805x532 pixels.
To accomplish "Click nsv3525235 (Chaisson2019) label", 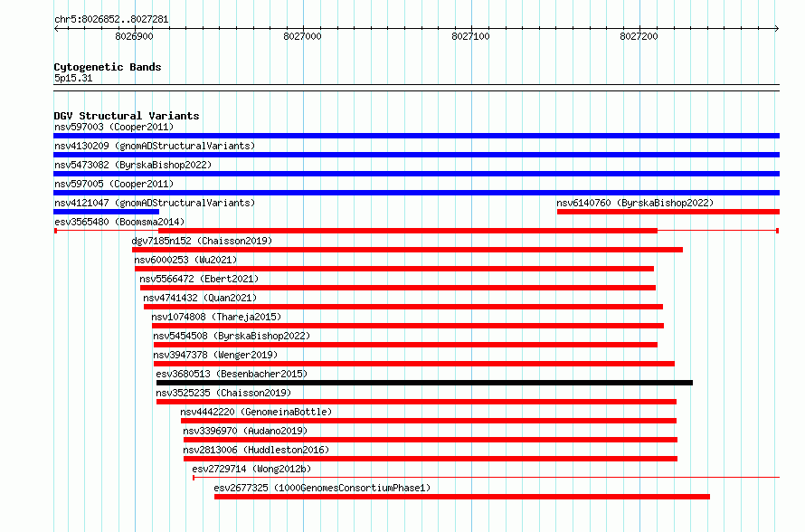I will click(x=223, y=393).
